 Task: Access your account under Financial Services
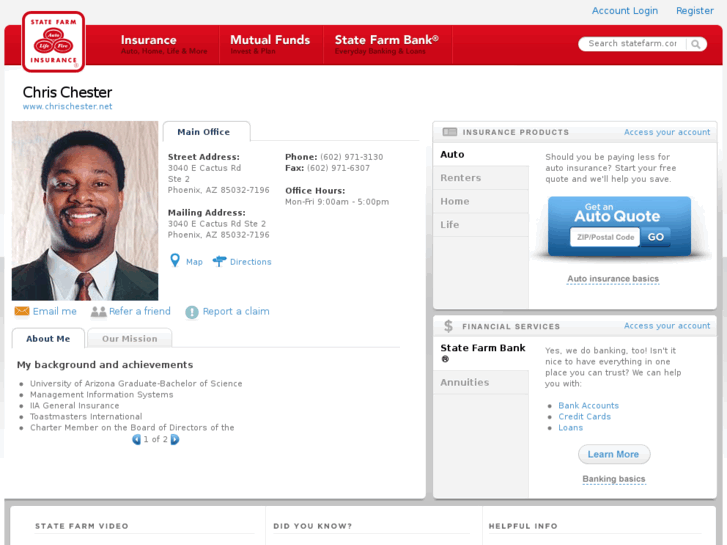[667, 326]
